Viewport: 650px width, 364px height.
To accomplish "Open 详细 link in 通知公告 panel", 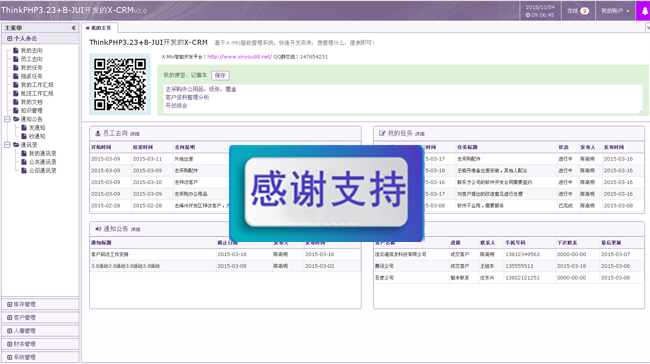I will coord(136,229).
